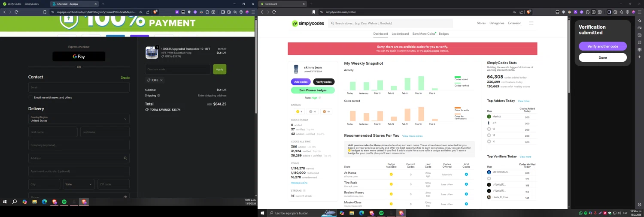Open the Badges tab

tap(444, 34)
